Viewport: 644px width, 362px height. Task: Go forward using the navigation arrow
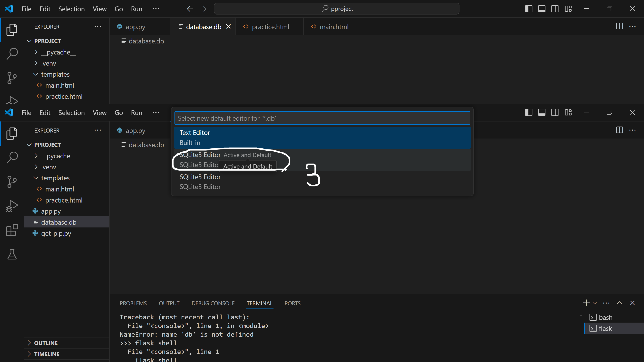click(x=203, y=9)
